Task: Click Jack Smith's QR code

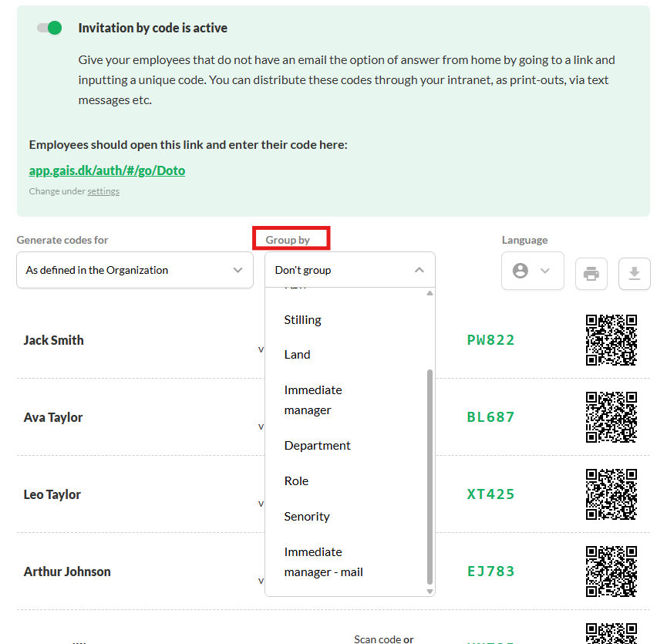Action: click(611, 340)
